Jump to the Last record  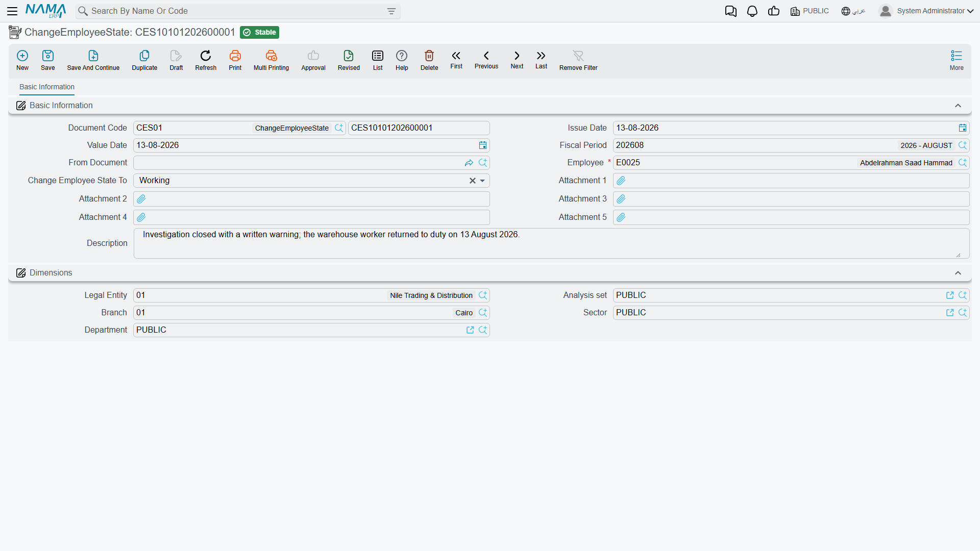[x=541, y=60]
